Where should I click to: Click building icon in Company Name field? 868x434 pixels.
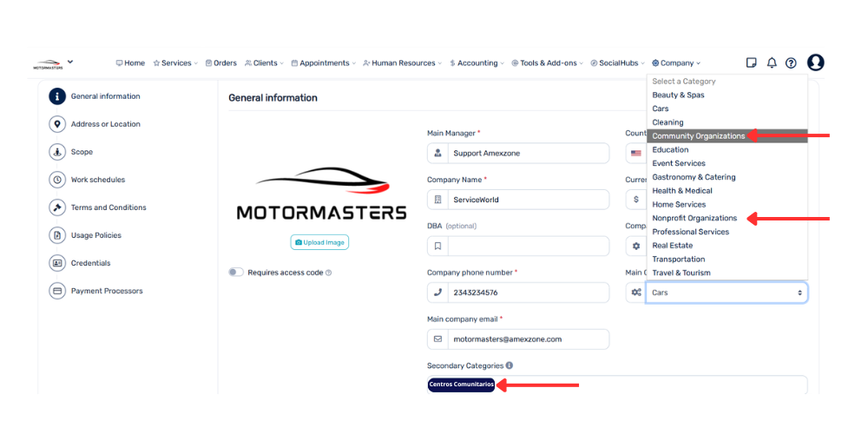click(x=437, y=200)
